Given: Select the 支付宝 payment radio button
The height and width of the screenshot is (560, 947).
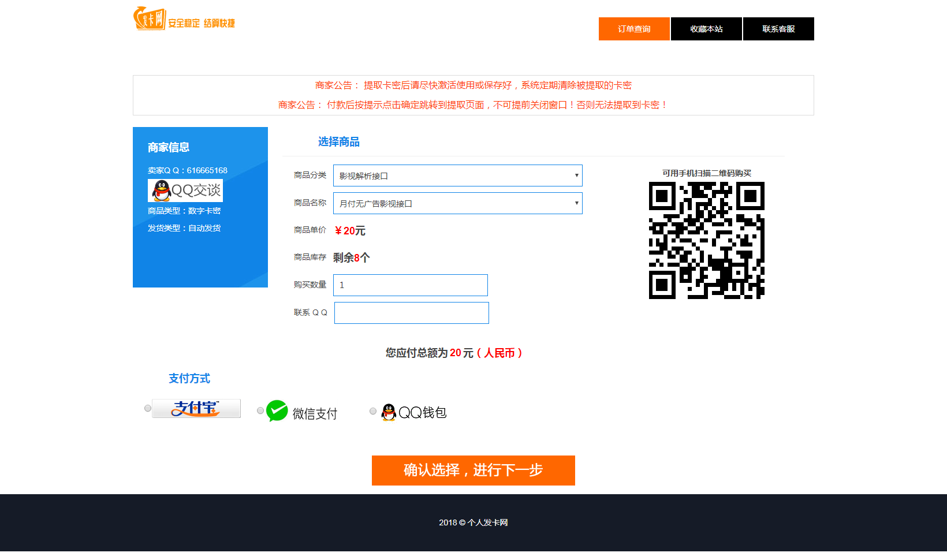Looking at the screenshot, I should pos(148,408).
